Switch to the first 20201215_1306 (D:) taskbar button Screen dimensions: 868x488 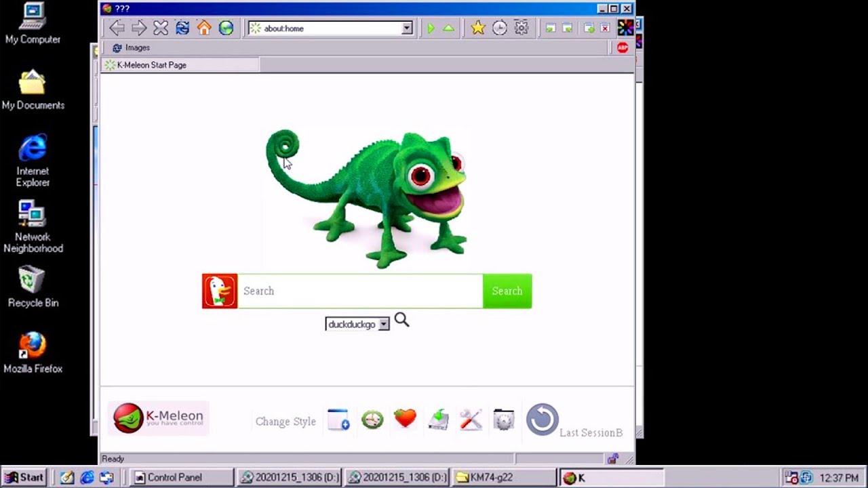[x=288, y=477]
